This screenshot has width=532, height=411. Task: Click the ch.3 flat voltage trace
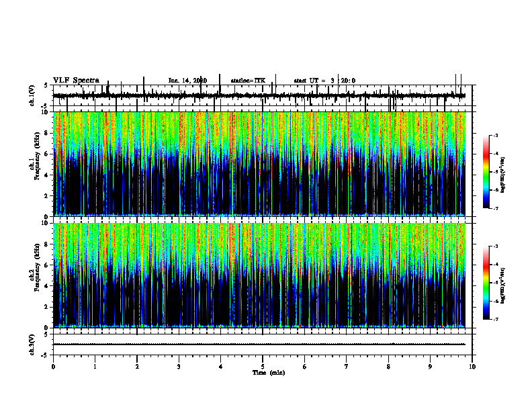(259, 345)
